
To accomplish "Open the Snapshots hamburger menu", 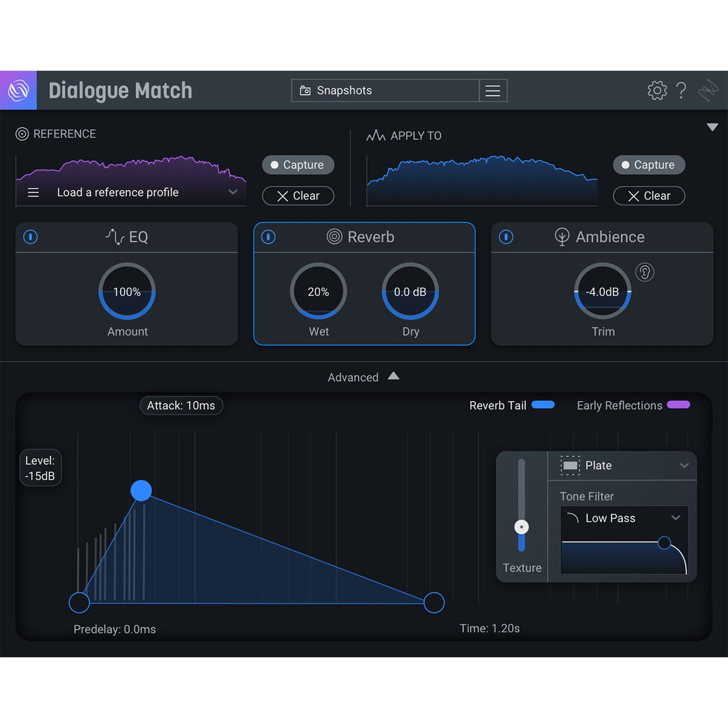I will pyautogui.click(x=493, y=90).
